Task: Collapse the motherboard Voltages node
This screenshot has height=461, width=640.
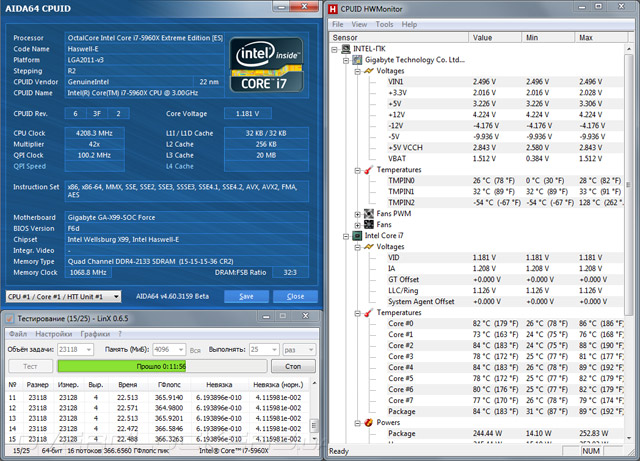Action: [x=358, y=71]
